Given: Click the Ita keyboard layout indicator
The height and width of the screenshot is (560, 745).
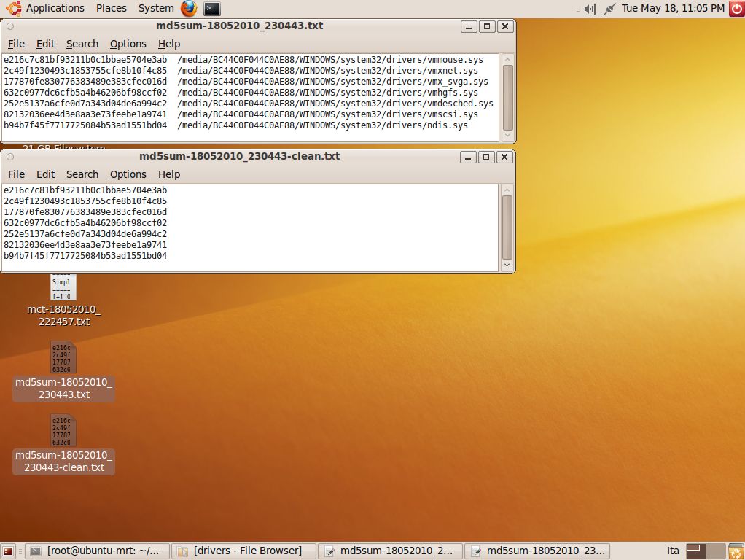Looking at the screenshot, I should (x=672, y=551).
